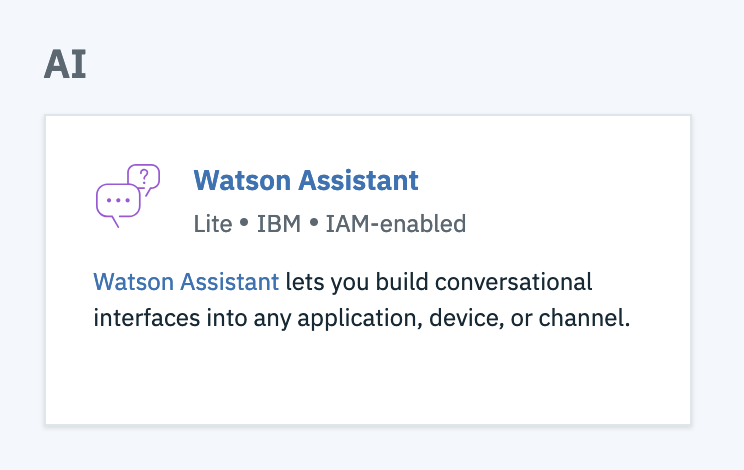This screenshot has width=744, height=470.
Task: Click the purple chat bubbles icon
Action: click(128, 195)
